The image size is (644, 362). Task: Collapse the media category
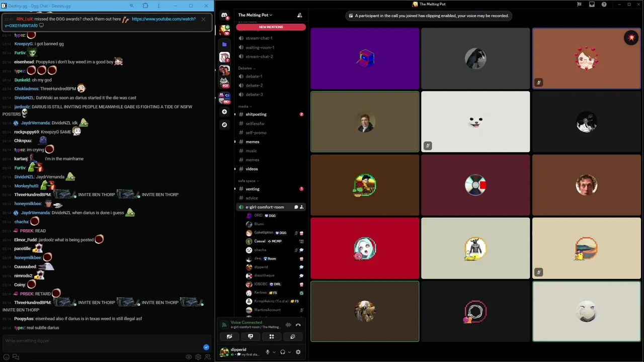tap(245, 106)
